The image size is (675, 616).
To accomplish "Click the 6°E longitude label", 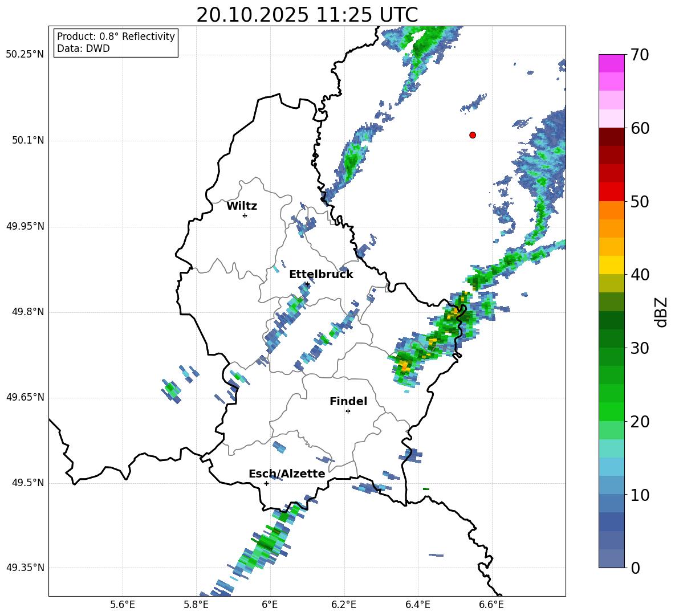I will coord(270,605).
